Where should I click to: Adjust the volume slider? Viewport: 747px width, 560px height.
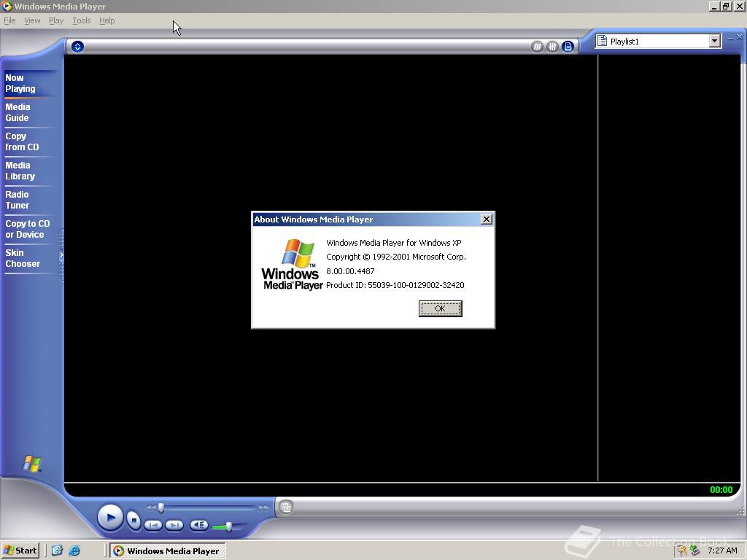(x=228, y=526)
